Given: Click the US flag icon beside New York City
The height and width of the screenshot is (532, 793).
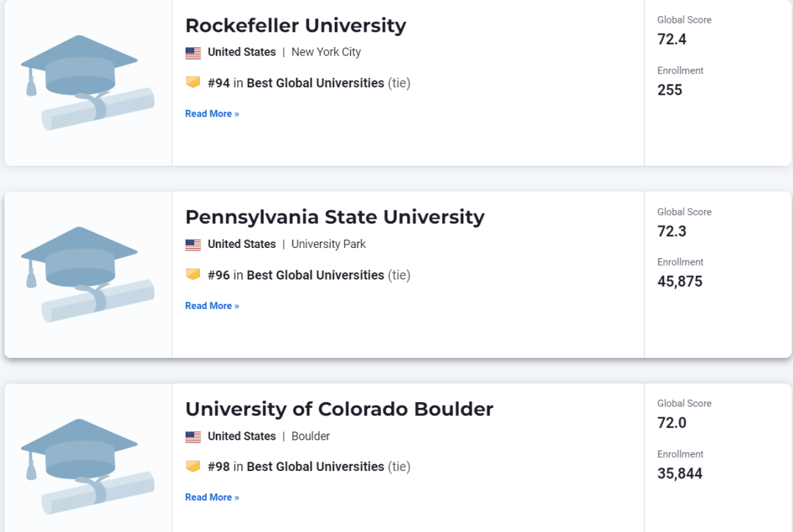Looking at the screenshot, I should point(193,53).
